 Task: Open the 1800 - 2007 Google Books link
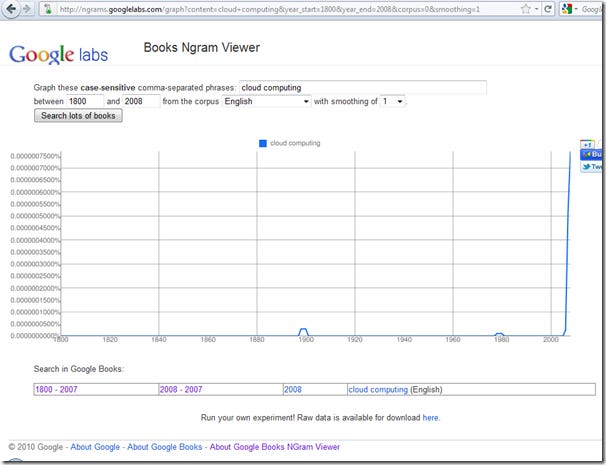[56, 389]
